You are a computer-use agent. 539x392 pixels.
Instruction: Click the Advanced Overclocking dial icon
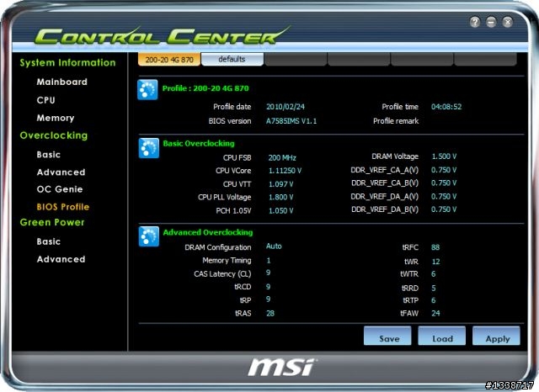[148, 236]
